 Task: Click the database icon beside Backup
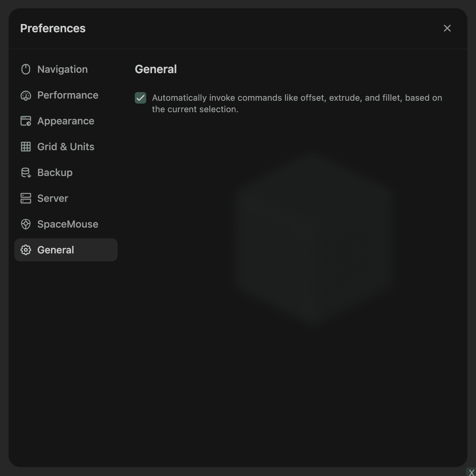pyautogui.click(x=26, y=172)
